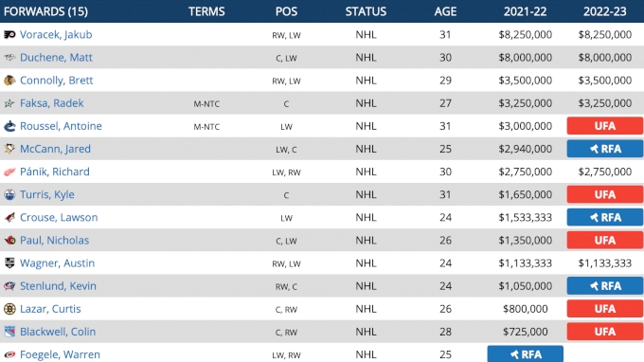Viewport: 644px width, 362px height.
Task: Click the blue RFA badge for McCann
Action: click(604, 149)
